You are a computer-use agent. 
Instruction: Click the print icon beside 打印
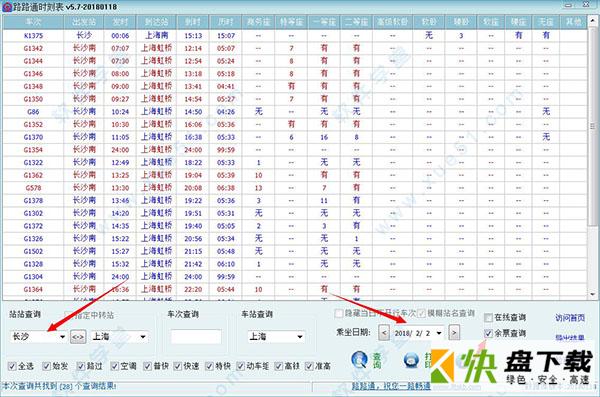click(412, 360)
